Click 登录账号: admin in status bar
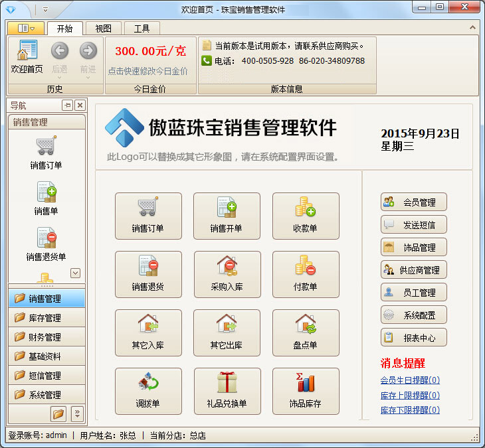The width and height of the screenshot is (485, 448). click(37, 435)
